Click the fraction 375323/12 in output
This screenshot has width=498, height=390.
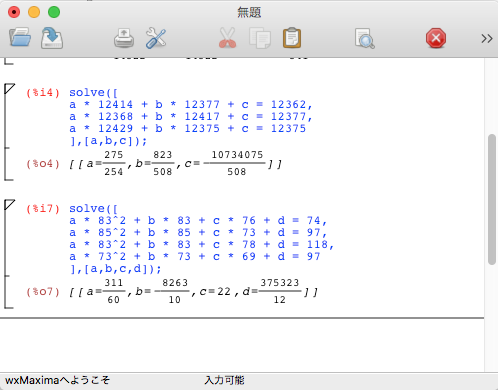(x=280, y=291)
